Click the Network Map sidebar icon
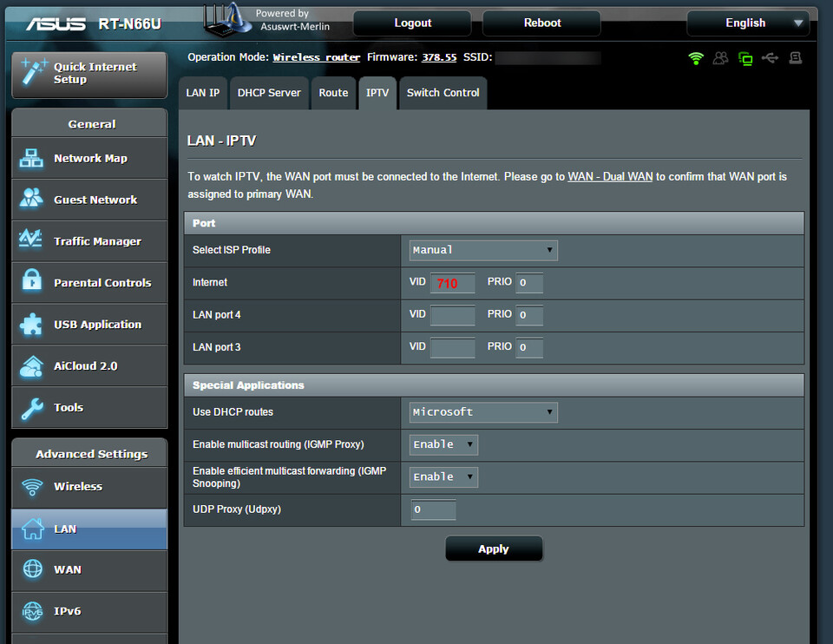The image size is (833, 644). click(32, 159)
